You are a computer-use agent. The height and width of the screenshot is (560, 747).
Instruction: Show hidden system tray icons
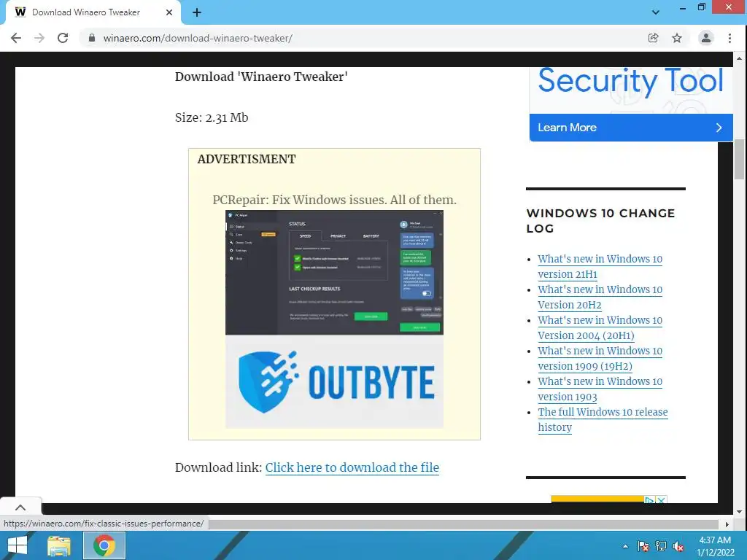[625, 546]
